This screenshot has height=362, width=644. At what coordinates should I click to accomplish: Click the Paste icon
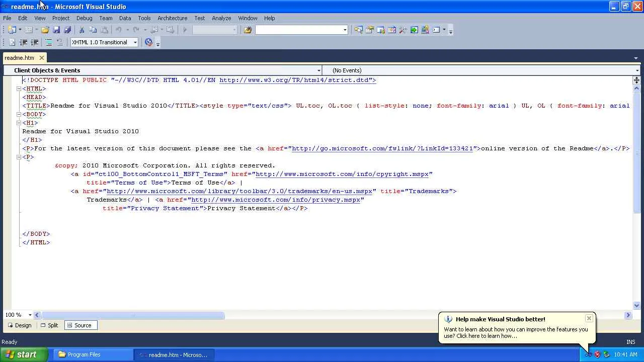coord(104,30)
